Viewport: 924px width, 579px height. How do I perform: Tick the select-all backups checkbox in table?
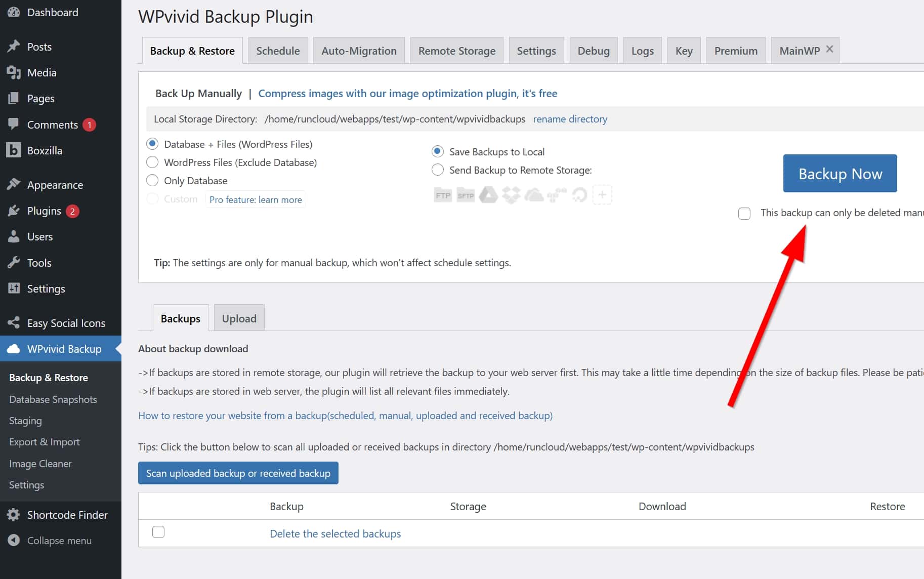(x=158, y=532)
